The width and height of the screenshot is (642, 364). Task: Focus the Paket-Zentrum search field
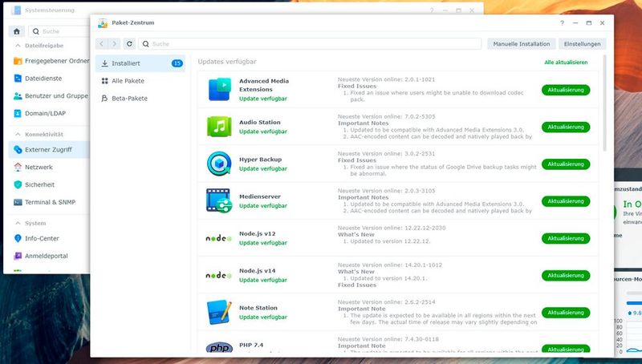(x=310, y=44)
